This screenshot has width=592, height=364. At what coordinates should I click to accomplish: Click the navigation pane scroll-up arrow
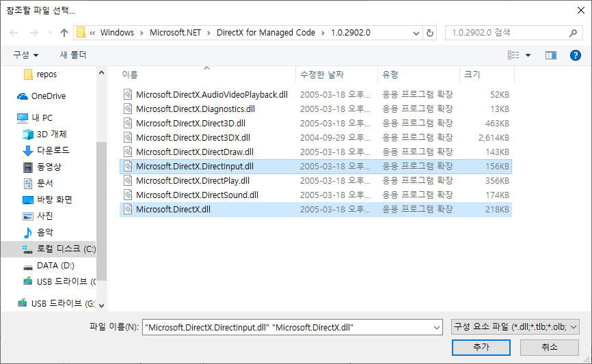pyautogui.click(x=101, y=72)
